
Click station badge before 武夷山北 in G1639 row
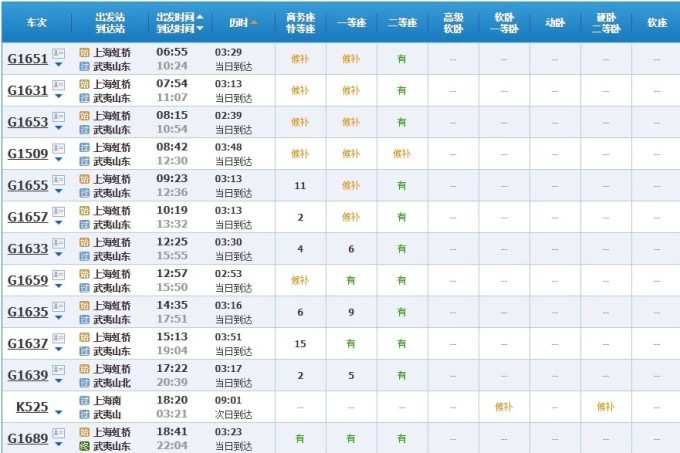[x=85, y=383]
